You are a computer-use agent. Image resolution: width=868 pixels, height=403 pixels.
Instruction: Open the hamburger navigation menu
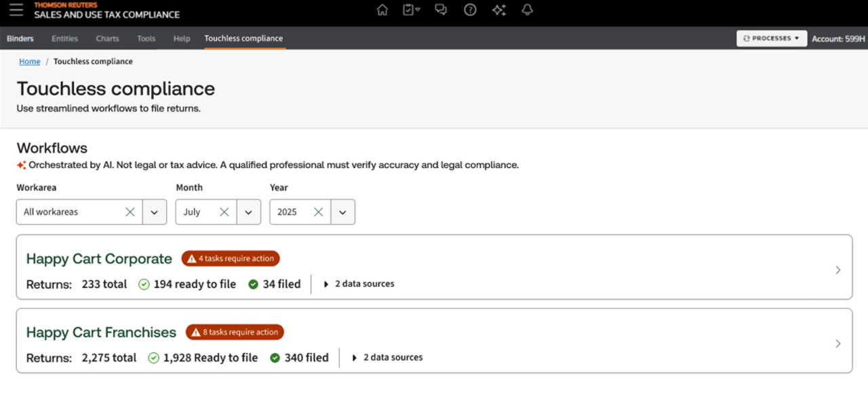point(16,10)
